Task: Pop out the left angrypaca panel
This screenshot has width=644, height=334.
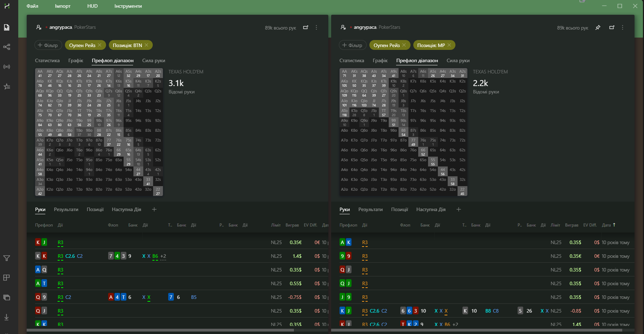Action: 305,27
